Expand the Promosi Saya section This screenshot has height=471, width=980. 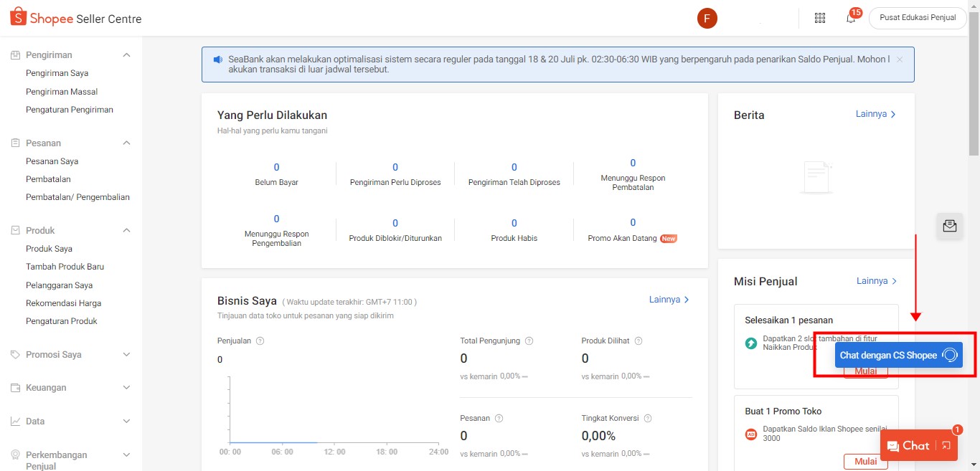(x=127, y=354)
